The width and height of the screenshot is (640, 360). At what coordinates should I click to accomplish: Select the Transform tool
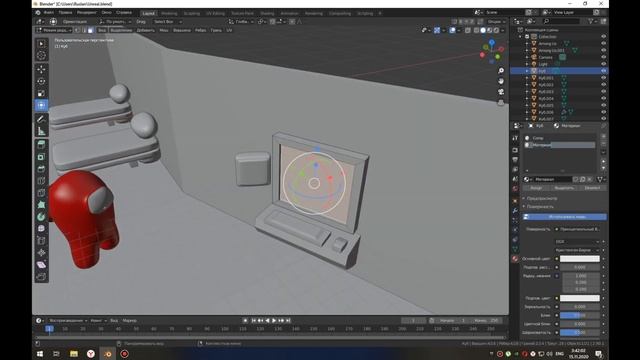[x=41, y=105]
